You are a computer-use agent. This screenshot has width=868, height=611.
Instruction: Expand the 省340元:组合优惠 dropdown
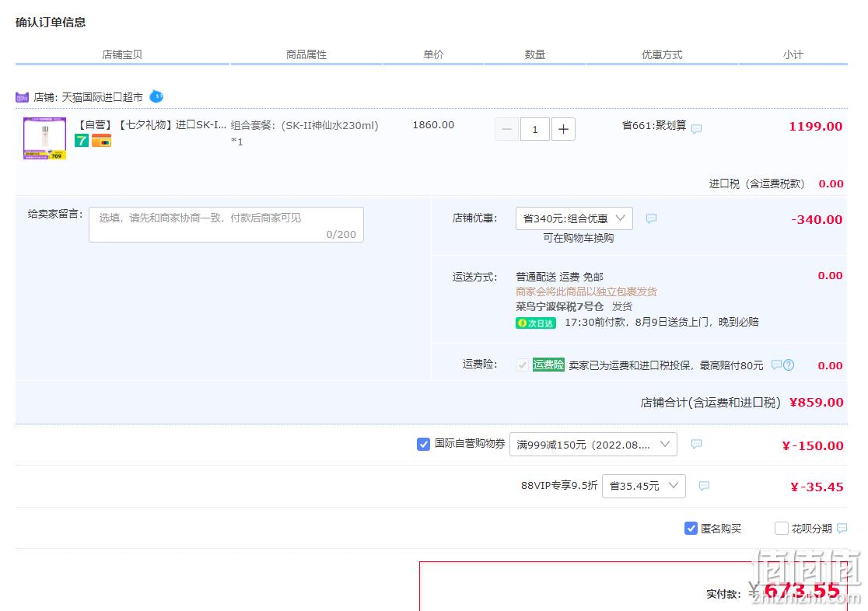(574, 218)
